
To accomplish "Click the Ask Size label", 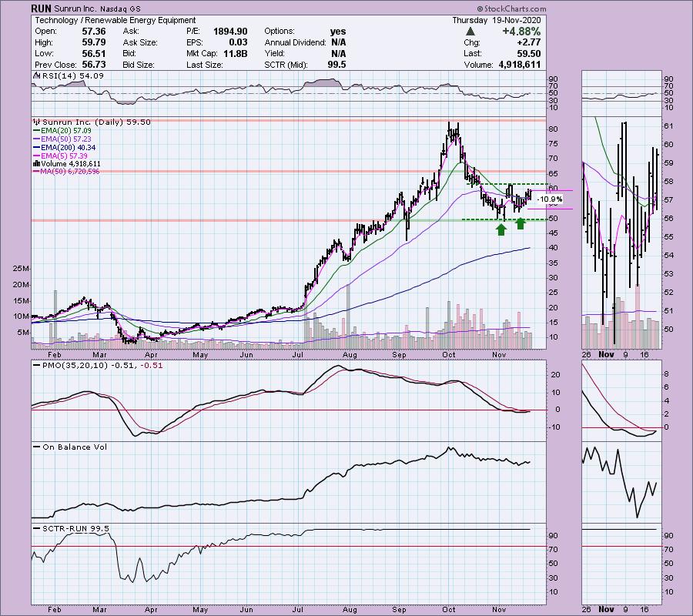I will [x=140, y=42].
